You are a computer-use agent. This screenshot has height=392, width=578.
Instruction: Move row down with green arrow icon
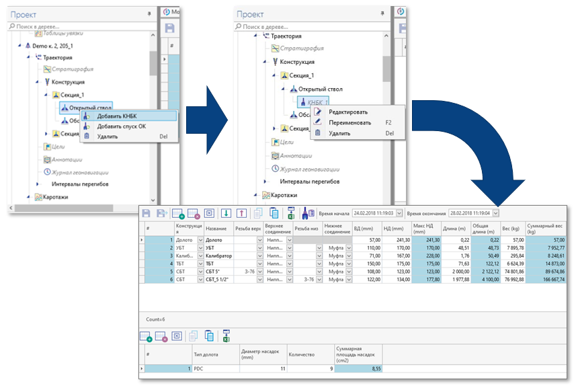tap(226, 213)
